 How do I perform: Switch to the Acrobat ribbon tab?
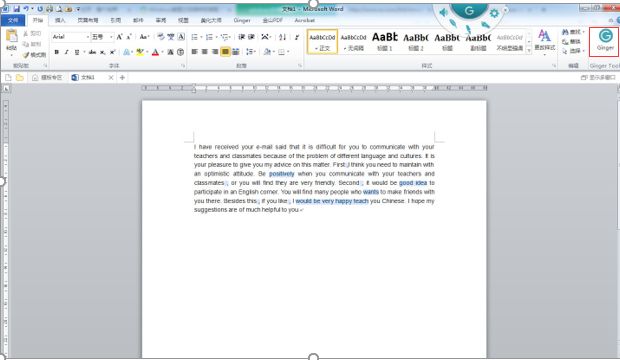(304, 20)
